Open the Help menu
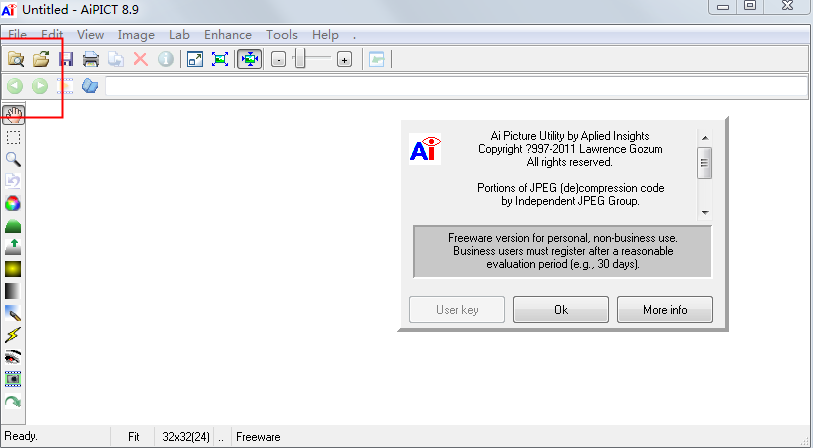The width and height of the screenshot is (813, 448). (325, 35)
